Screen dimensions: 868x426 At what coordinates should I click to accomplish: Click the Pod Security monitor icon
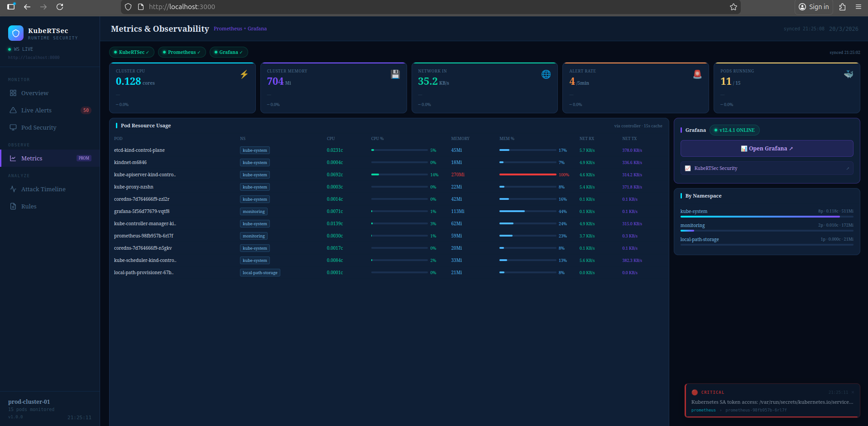pos(14,127)
